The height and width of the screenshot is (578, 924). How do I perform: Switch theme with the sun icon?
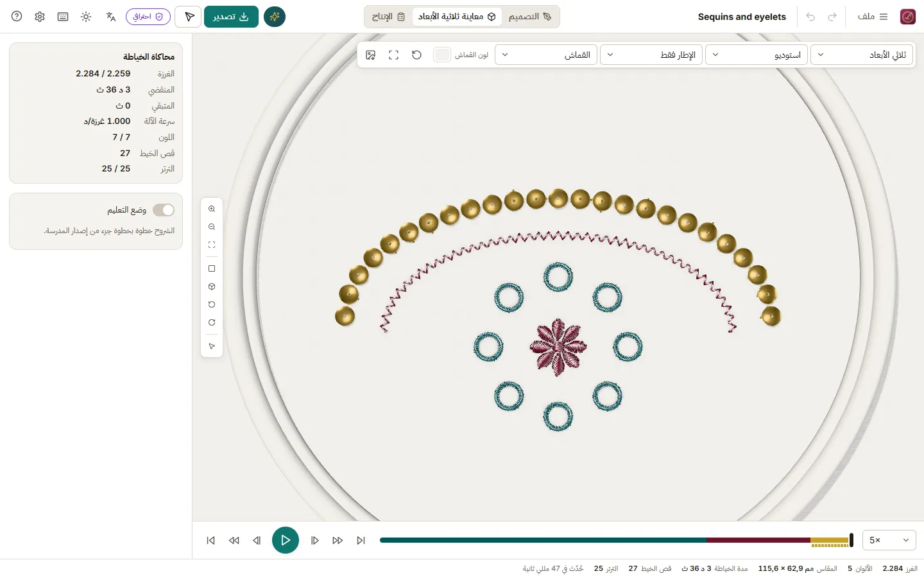coord(86,17)
